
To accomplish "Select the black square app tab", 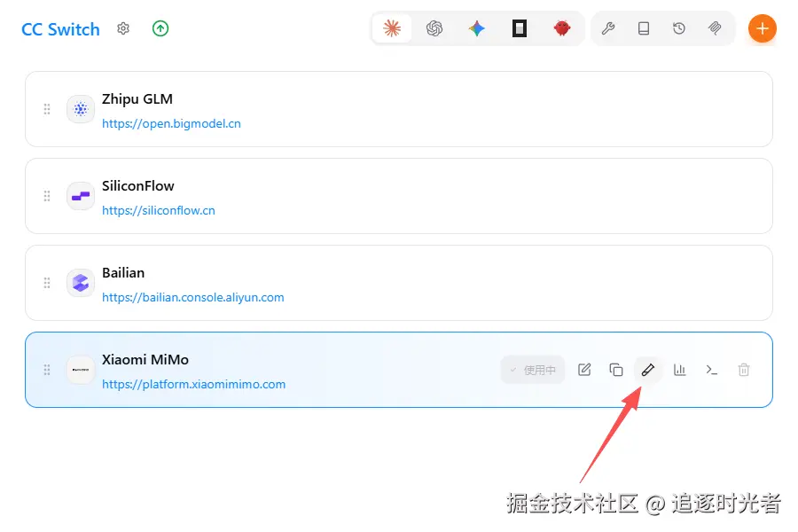I will click(x=519, y=28).
